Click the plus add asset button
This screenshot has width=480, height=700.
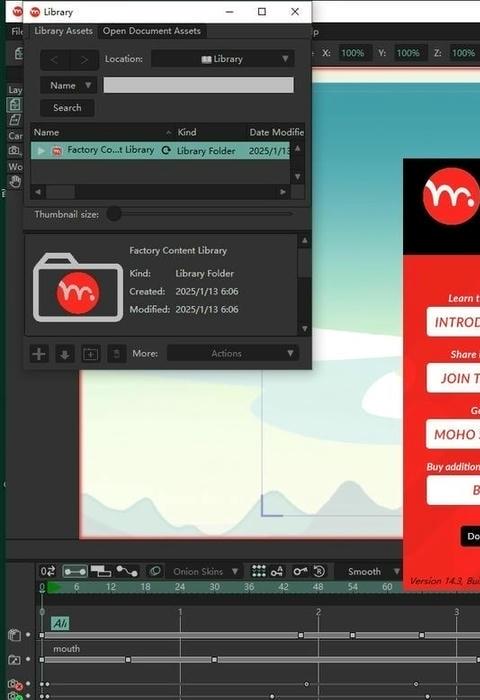point(39,354)
